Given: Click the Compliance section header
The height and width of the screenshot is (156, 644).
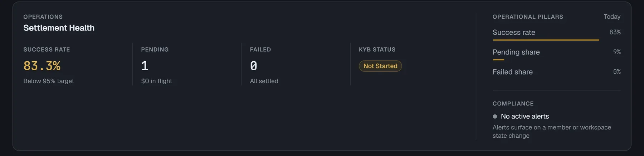Looking at the screenshot, I should click(513, 104).
